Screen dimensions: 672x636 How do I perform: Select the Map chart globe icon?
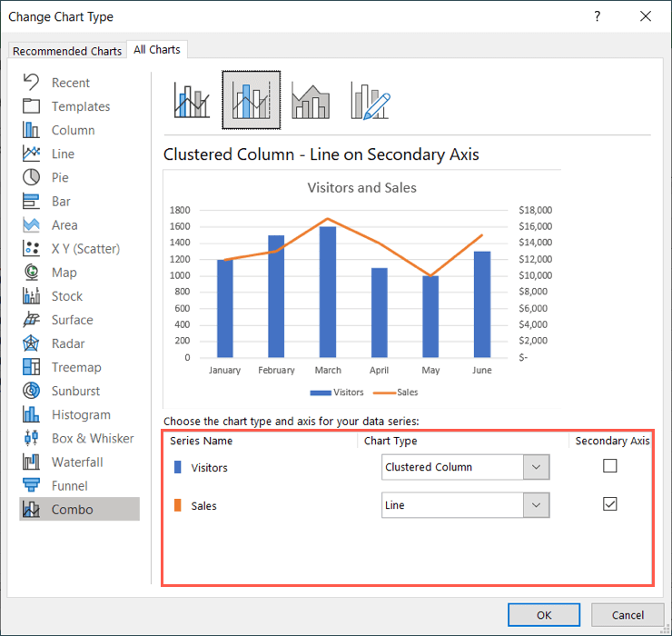pos(31,272)
